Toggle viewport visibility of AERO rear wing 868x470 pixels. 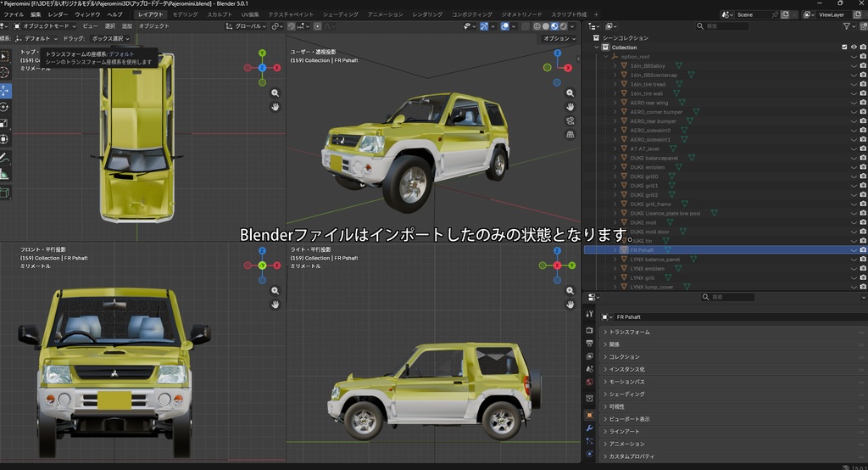click(854, 103)
